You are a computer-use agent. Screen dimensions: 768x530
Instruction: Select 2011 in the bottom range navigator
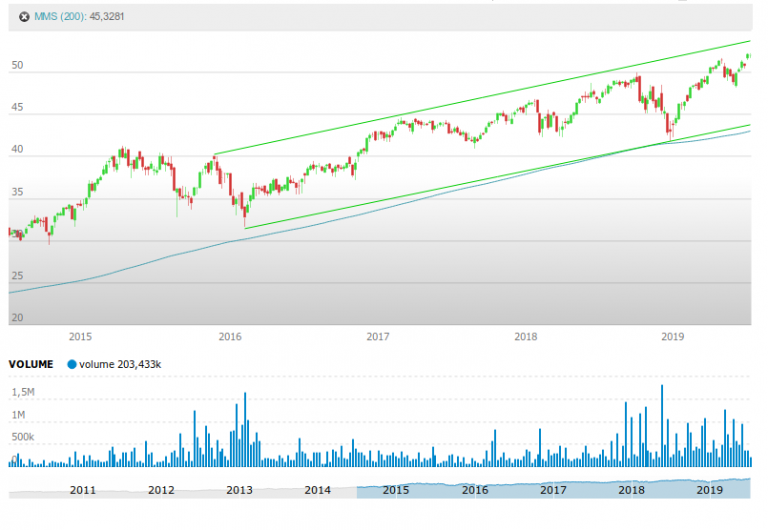click(83, 490)
